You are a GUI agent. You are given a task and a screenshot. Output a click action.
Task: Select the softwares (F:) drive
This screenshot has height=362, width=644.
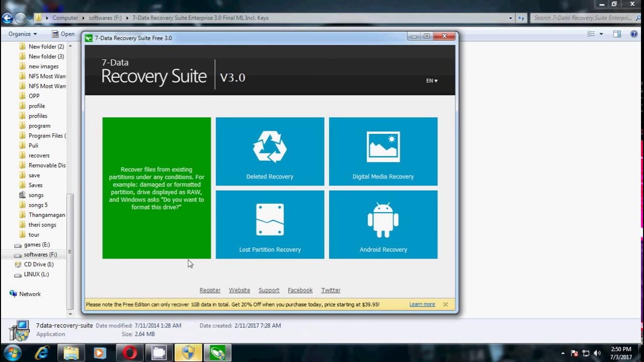pos(40,254)
